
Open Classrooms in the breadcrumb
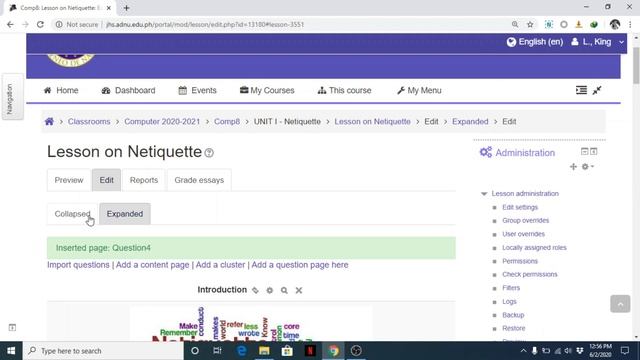pos(89,122)
